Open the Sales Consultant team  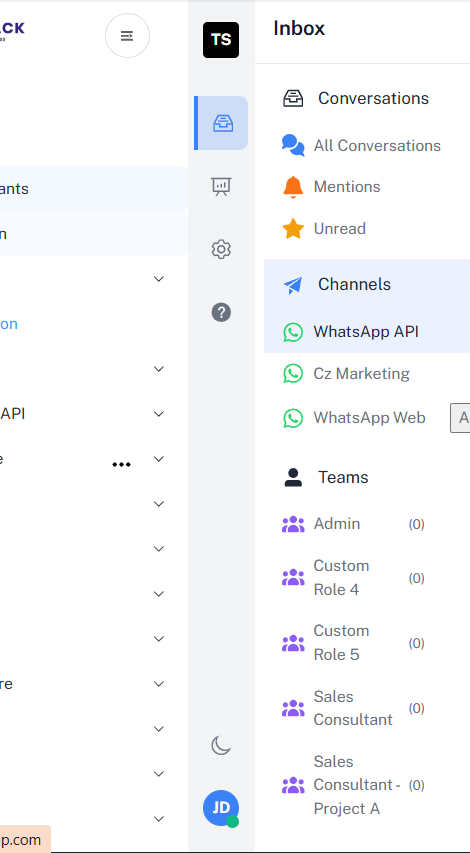coord(353,708)
